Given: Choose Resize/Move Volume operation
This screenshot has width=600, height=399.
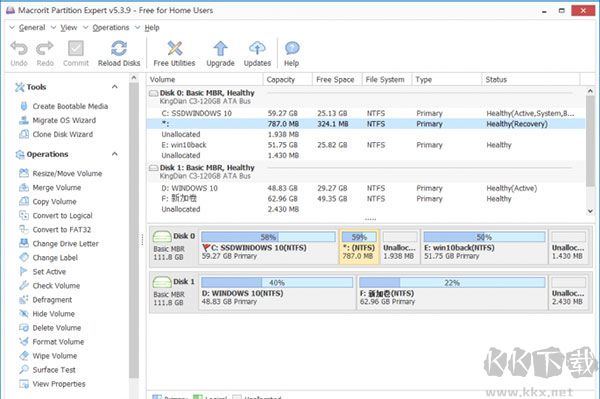Looking at the screenshot, I should pyautogui.click(x=60, y=174).
